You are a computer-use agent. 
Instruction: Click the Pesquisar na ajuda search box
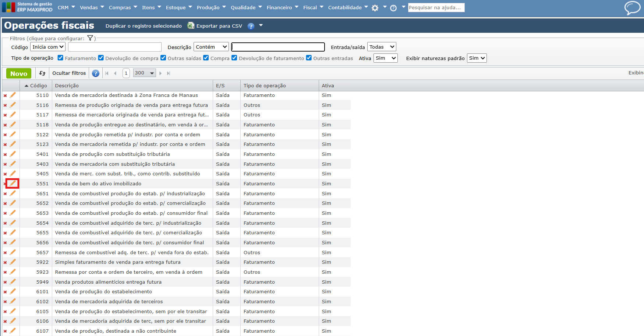tap(436, 7)
